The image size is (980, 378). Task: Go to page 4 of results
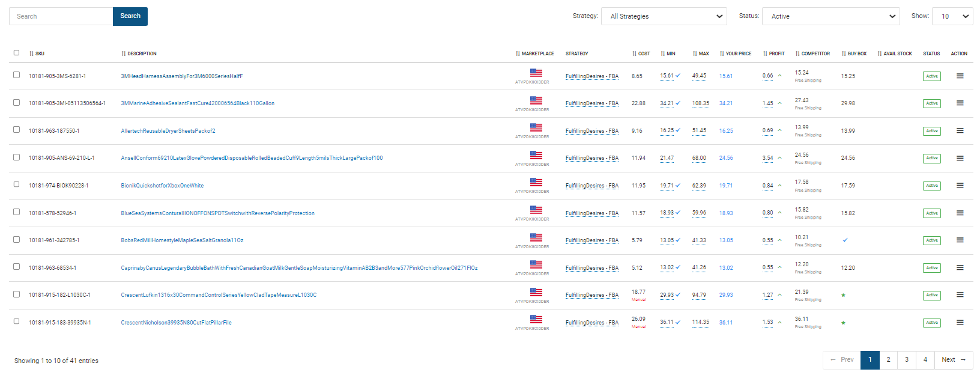pyautogui.click(x=925, y=360)
